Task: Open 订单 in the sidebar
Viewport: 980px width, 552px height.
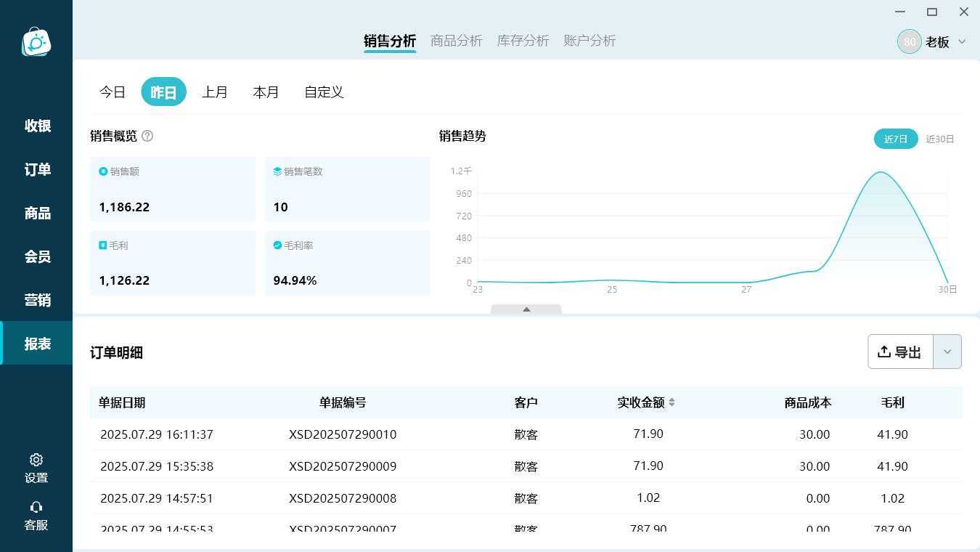Action: [38, 169]
